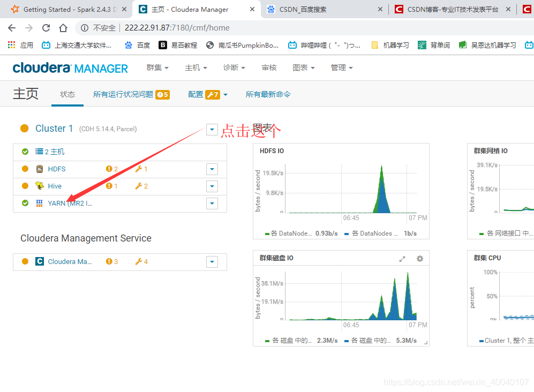This screenshot has height=392, width=534.
Task: Select the 状态 tab
Action: click(x=67, y=94)
